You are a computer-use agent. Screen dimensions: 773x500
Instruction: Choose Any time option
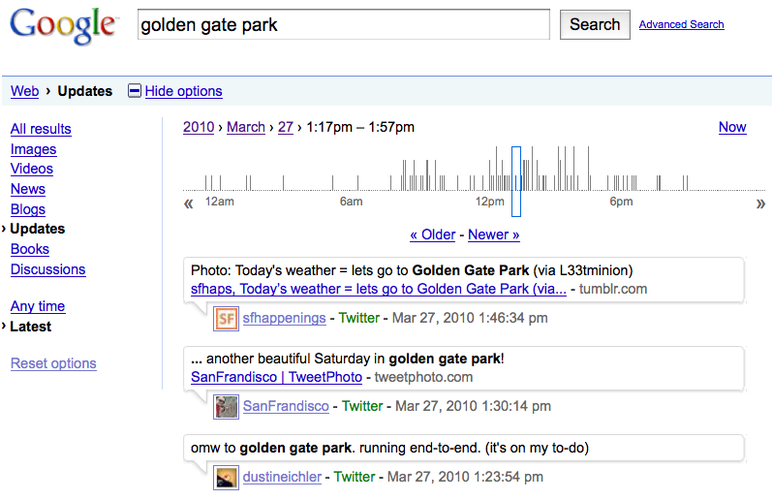(x=37, y=306)
